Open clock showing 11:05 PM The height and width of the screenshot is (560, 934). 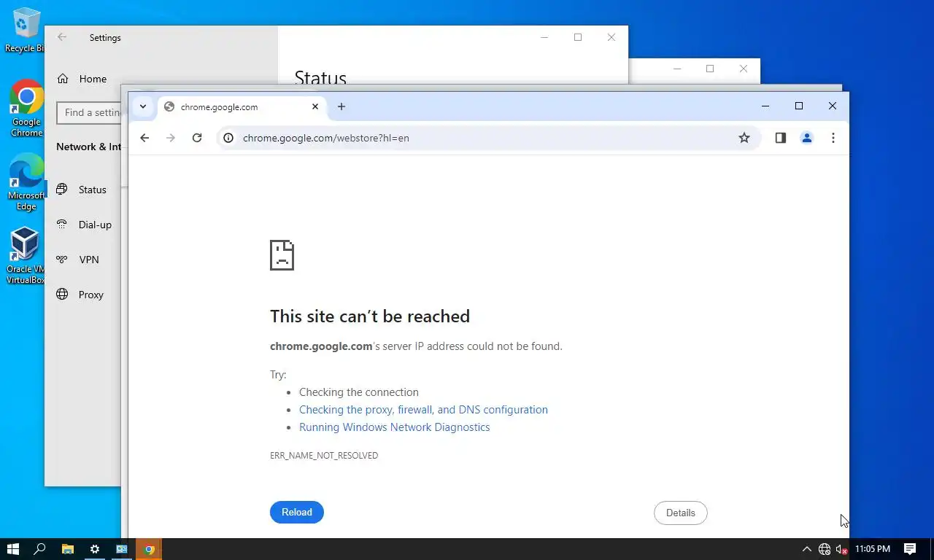coord(873,549)
